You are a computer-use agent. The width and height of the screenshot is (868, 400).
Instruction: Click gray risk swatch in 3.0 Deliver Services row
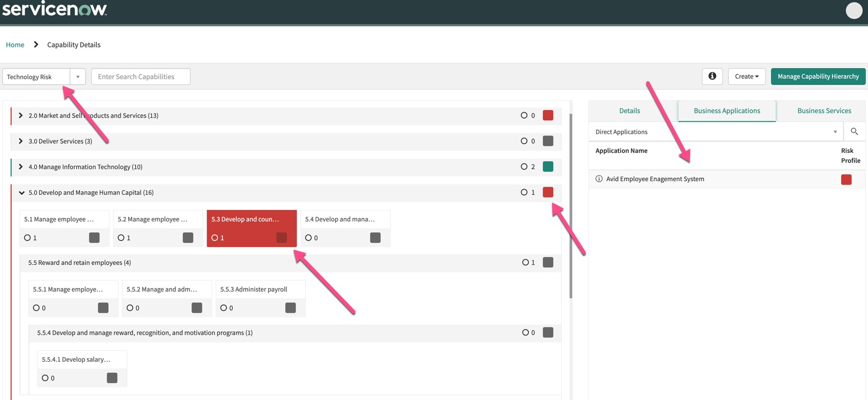[548, 141]
